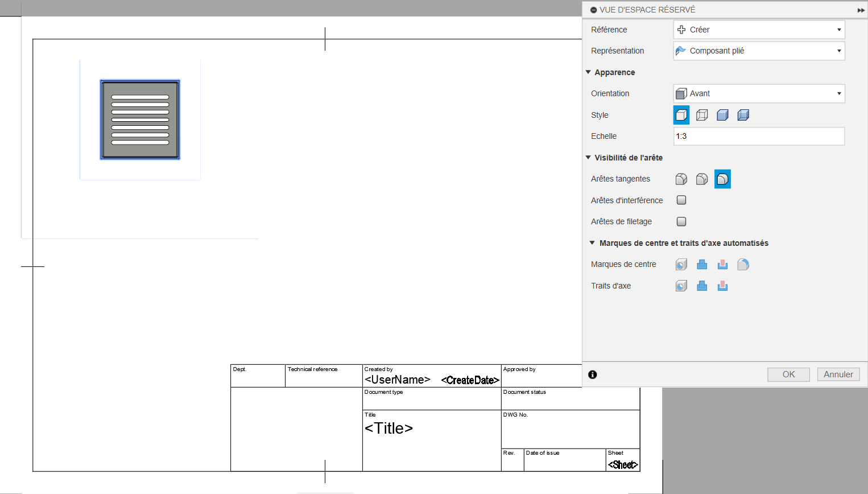The height and width of the screenshot is (494, 868).
Task: Click the last Marques de centre icon
Action: pos(743,265)
